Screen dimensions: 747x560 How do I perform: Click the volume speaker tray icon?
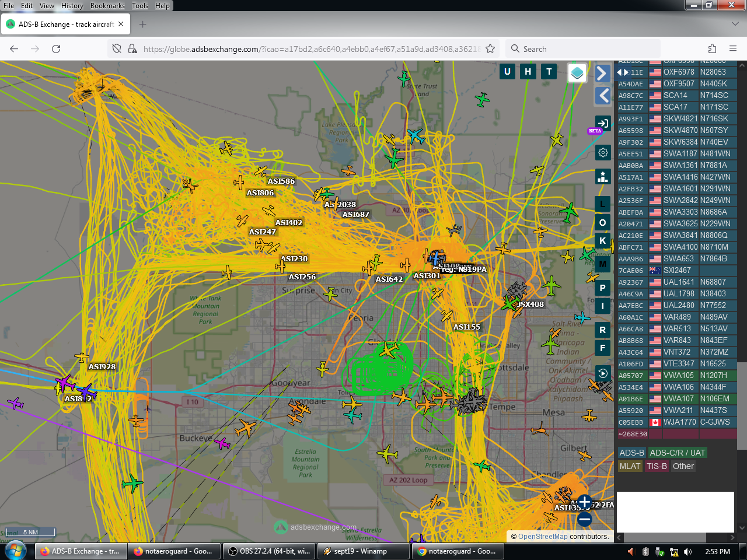[688, 551]
